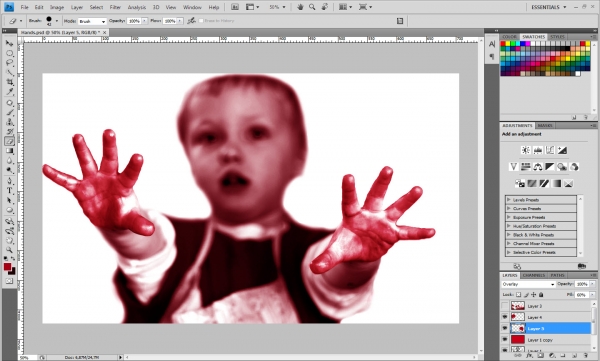Open the eraser Mode dropdown
This screenshot has height=361, width=600.
[x=92, y=21]
